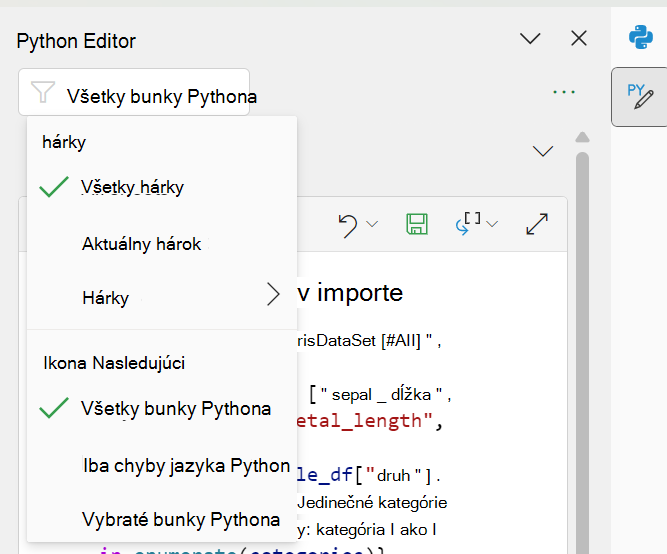This screenshot has width=667, height=554.
Task: Choose Iba chyby jazyka Python
Action: (x=162, y=465)
